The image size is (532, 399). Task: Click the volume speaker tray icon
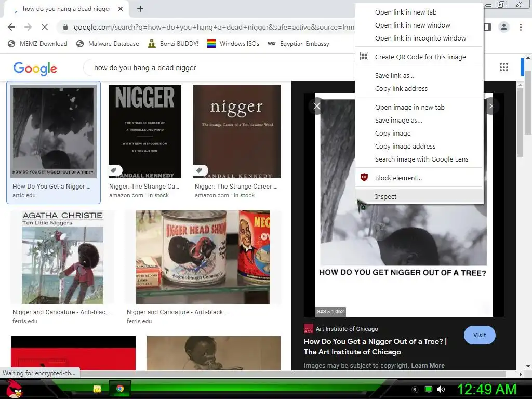coord(441,389)
